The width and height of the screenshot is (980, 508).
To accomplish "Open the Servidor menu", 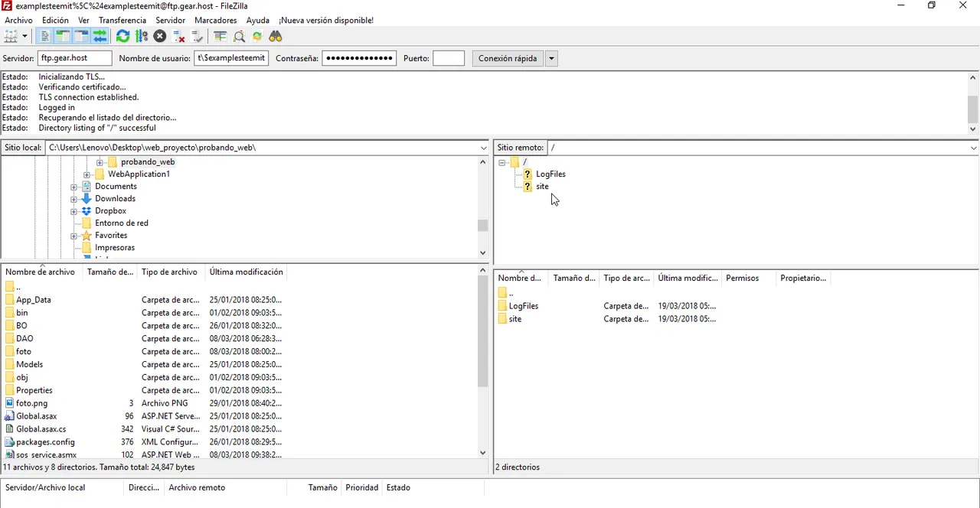I will point(170,20).
